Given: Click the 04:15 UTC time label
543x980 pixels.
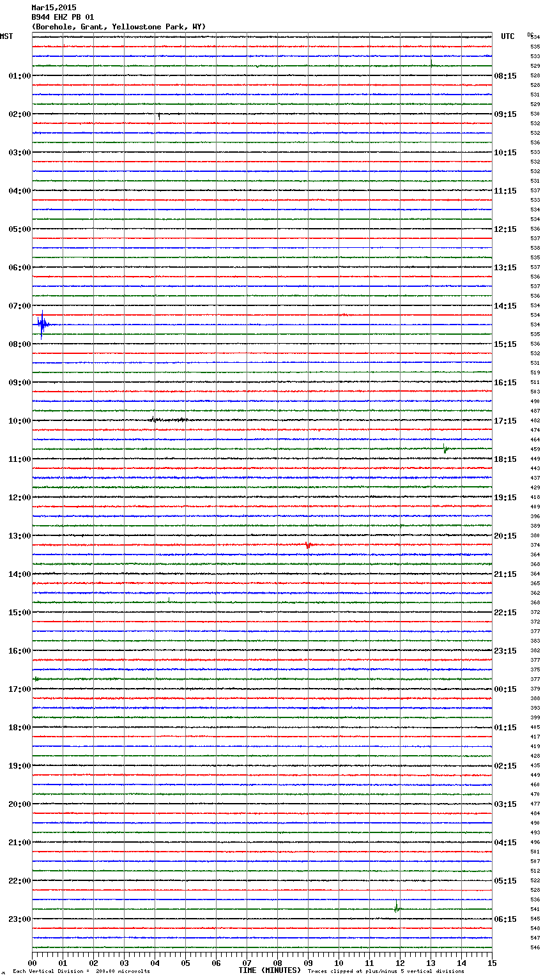Looking at the screenshot, I should coord(505,843).
